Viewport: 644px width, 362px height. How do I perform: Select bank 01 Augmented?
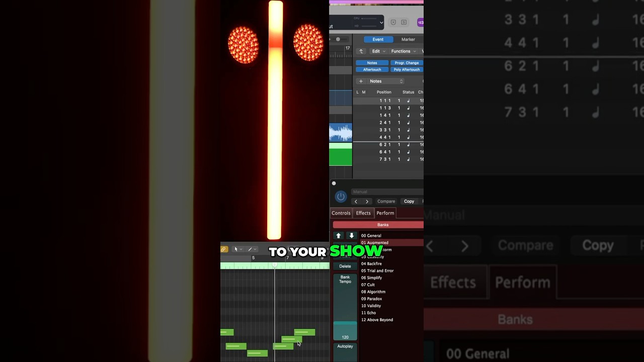coord(391,243)
